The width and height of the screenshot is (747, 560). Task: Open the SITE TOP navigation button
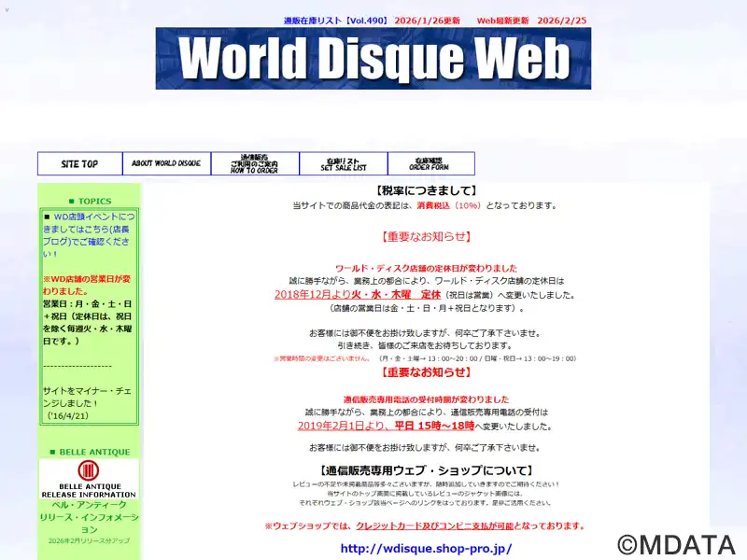coord(80,164)
